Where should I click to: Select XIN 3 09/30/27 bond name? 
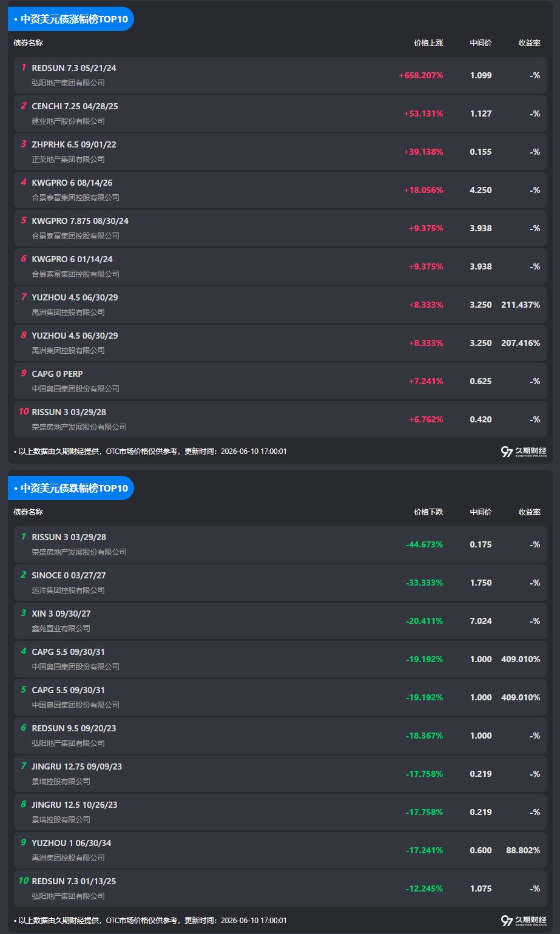[61, 614]
